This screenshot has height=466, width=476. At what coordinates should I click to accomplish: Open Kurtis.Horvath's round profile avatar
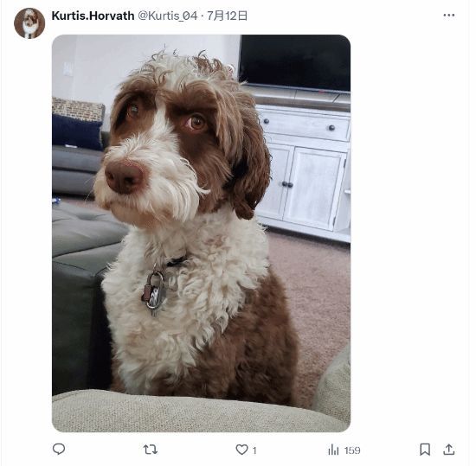click(x=29, y=23)
